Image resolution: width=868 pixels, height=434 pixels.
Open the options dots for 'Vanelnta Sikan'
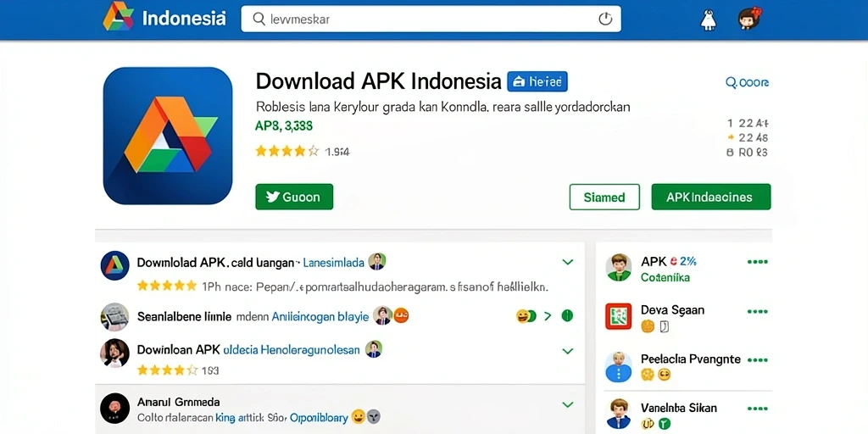757,409
